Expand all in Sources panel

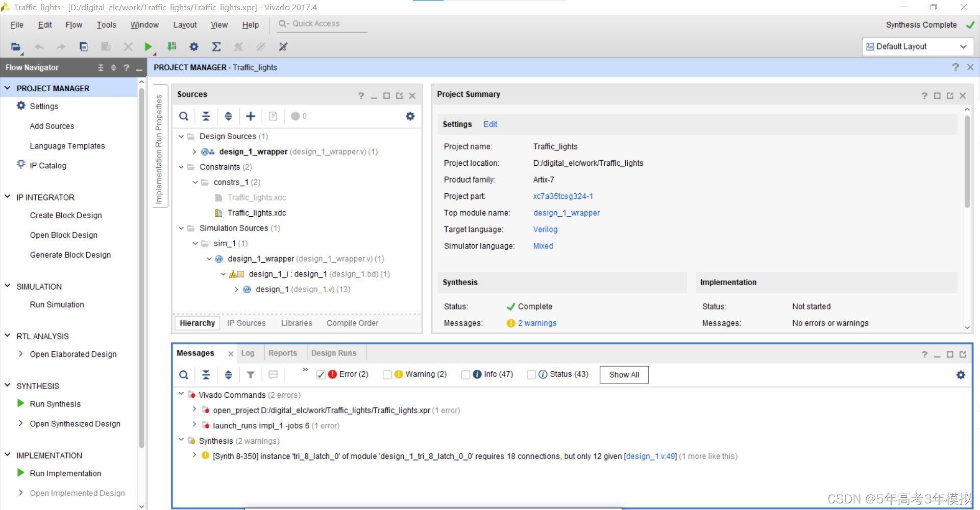228,116
